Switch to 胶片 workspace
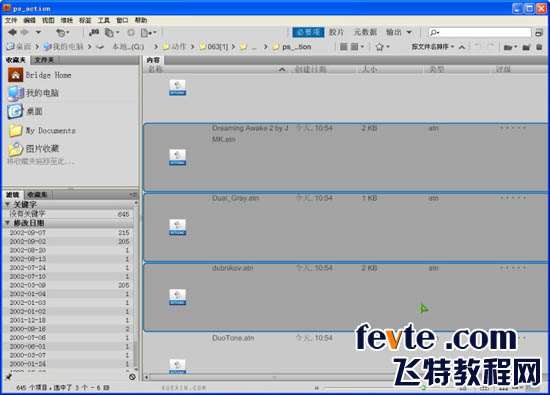This screenshot has width=550, height=395. click(336, 32)
